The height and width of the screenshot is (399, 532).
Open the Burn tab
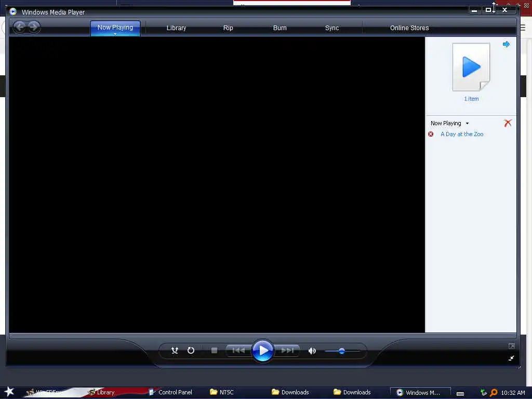(280, 28)
